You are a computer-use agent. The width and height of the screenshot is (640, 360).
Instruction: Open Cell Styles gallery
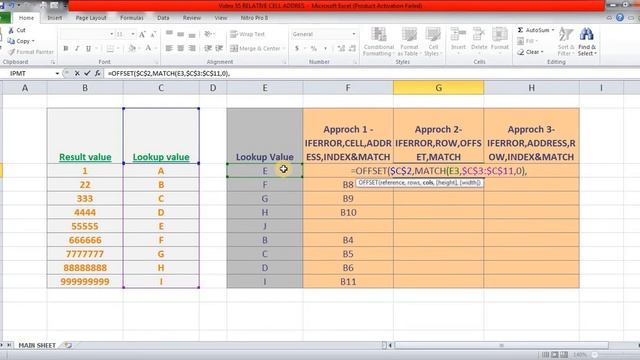click(433, 42)
